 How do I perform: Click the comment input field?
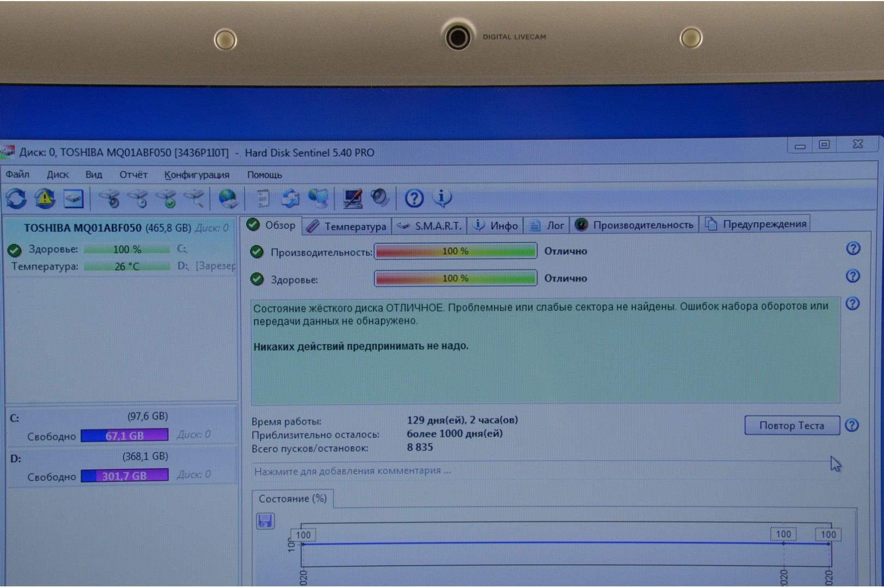pos(539,471)
